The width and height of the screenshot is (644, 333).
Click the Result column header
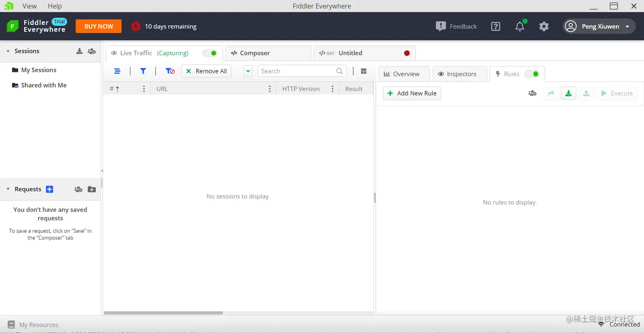(354, 89)
